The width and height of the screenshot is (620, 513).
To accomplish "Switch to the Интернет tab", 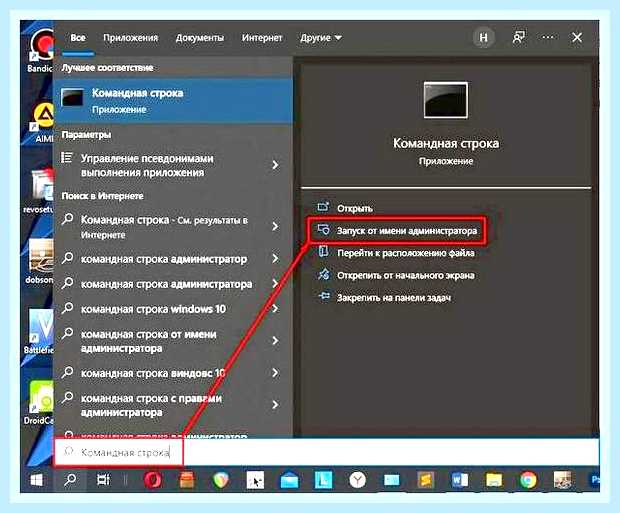I will (x=262, y=38).
